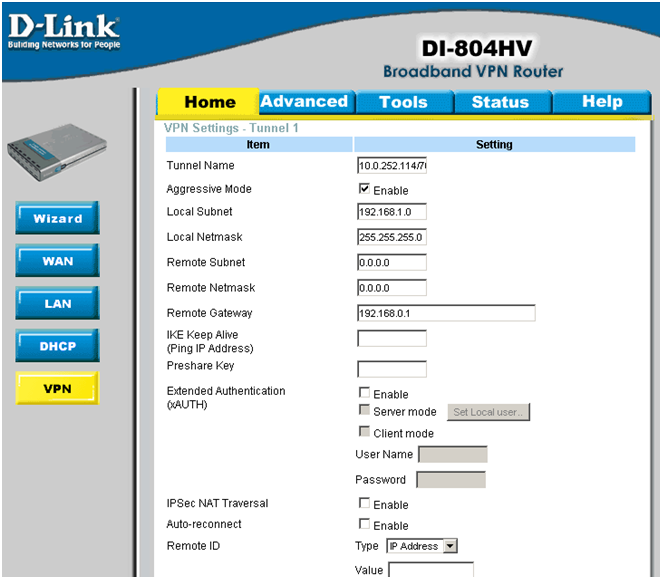662x579 pixels.
Task: Open DHCP settings in the sidebar
Action: pyautogui.click(x=57, y=346)
